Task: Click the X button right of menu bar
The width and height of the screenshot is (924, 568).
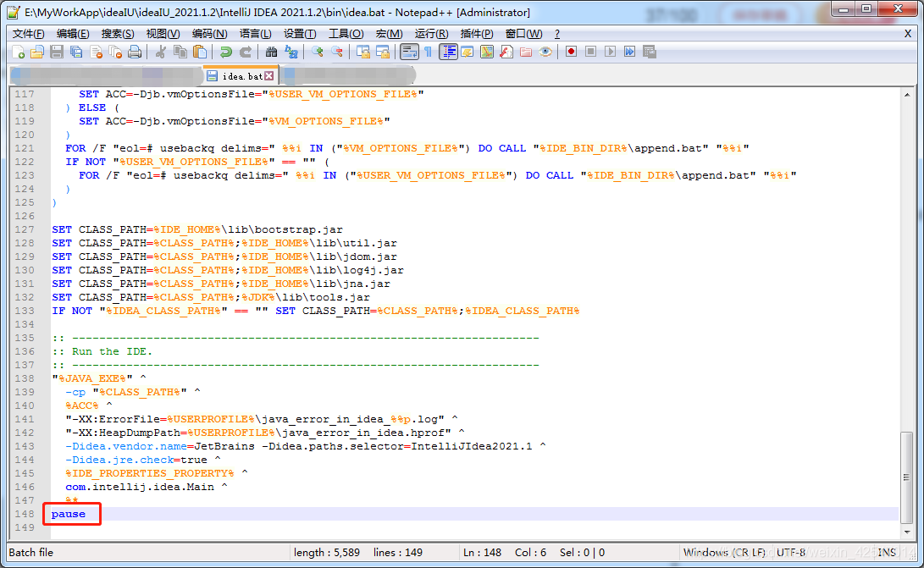Action: [x=908, y=34]
